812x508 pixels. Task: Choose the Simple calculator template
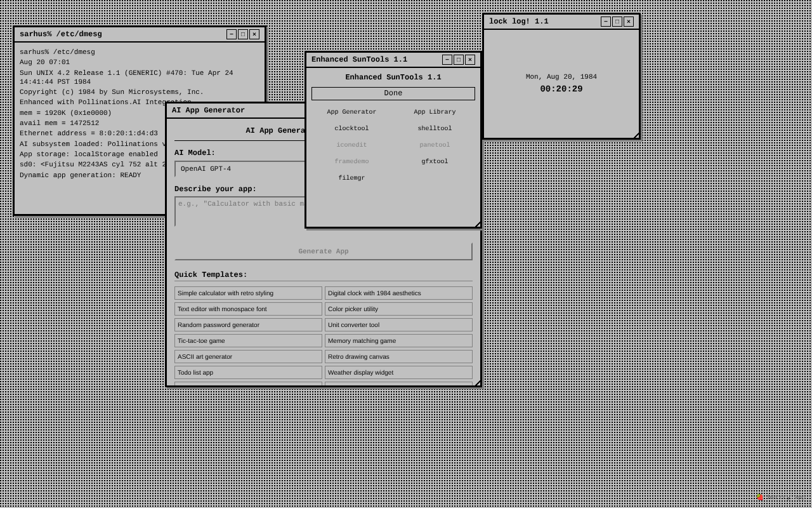tap(248, 293)
